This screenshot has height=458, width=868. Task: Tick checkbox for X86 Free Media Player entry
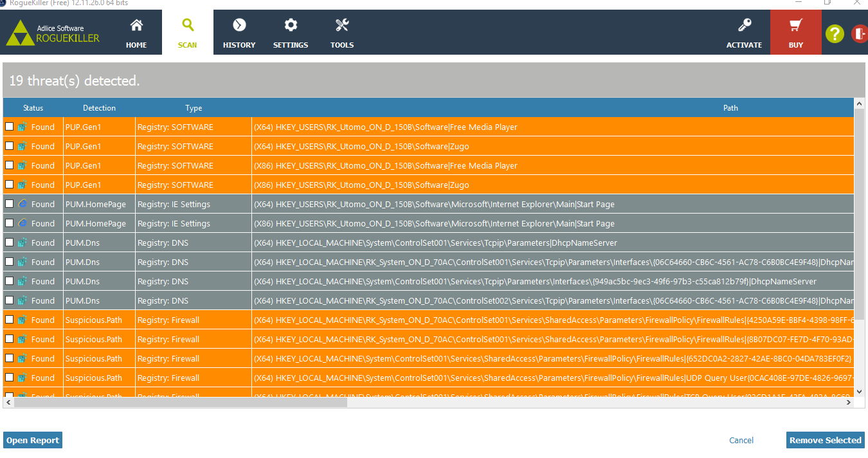pos(9,165)
